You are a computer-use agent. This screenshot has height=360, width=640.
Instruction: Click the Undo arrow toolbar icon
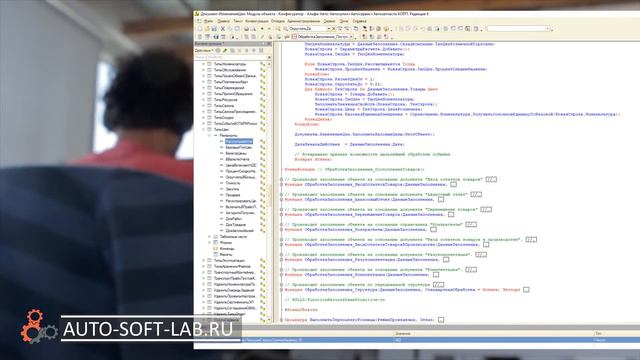coord(262,29)
